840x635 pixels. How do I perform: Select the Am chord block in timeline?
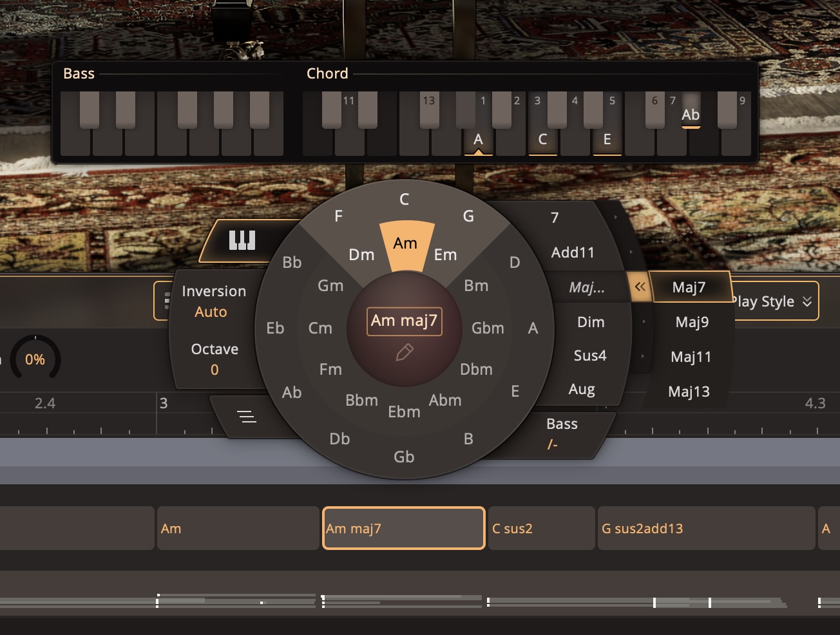(238, 528)
